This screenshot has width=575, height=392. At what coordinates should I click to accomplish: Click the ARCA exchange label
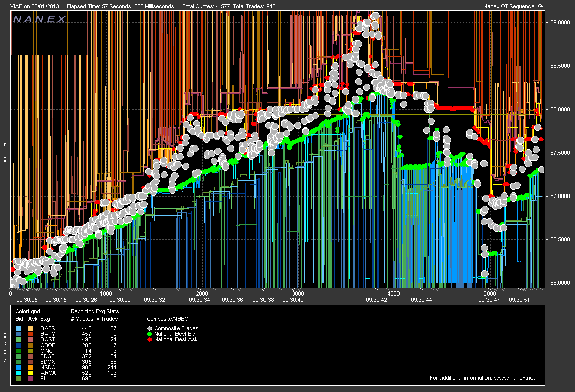coord(48,373)
